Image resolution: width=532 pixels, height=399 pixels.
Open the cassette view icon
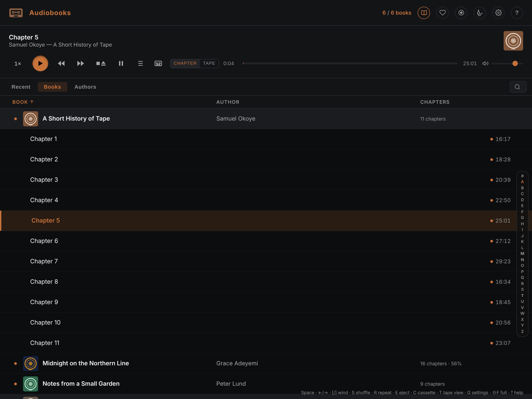click(158, 63)
